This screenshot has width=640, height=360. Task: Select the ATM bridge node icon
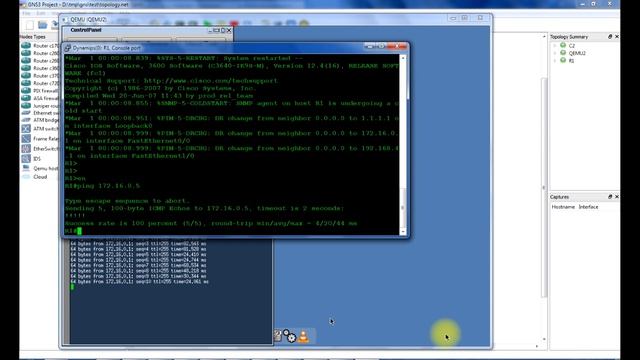26,120
